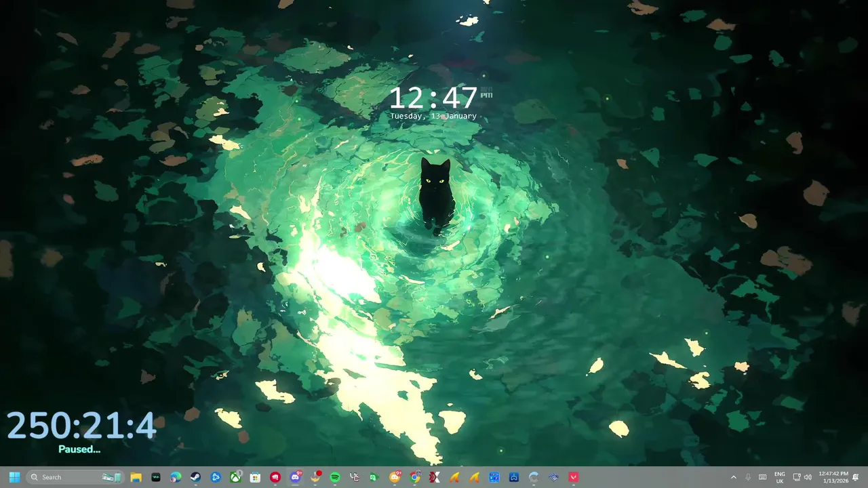
Task: Click the taskbar Search box
Action: (x=75, y=477)
